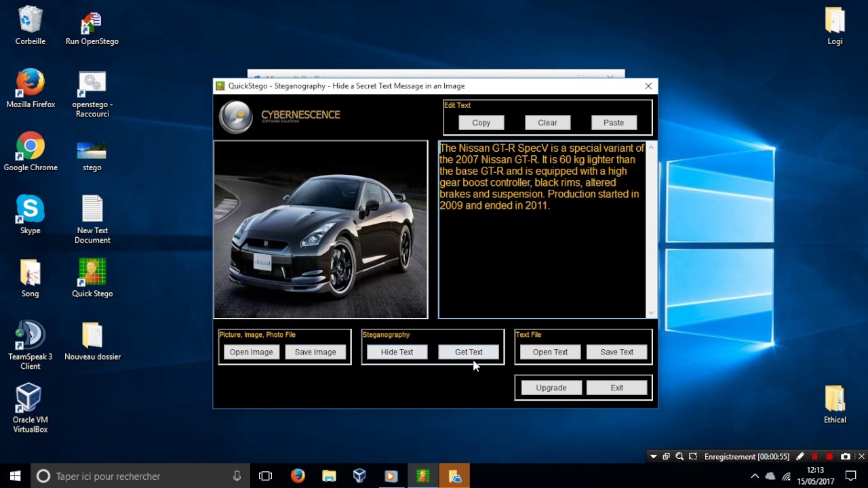Open Task View from the taskbar
Screen dimensions: 868x488
(266, 476)
